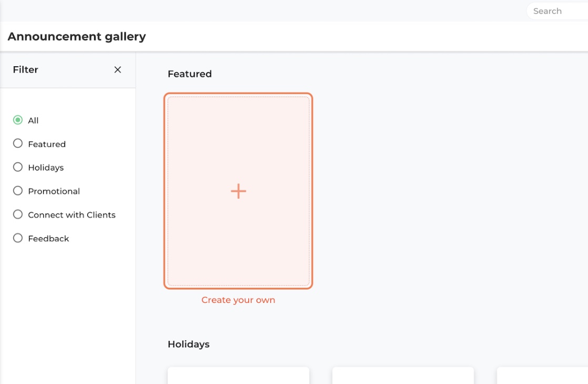Choose the Holidays radio button in the filter list
588x384 pixels.
click(18, 167)
